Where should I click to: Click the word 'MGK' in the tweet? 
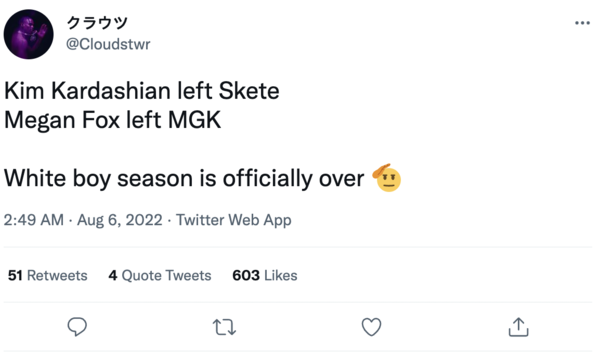194,120
